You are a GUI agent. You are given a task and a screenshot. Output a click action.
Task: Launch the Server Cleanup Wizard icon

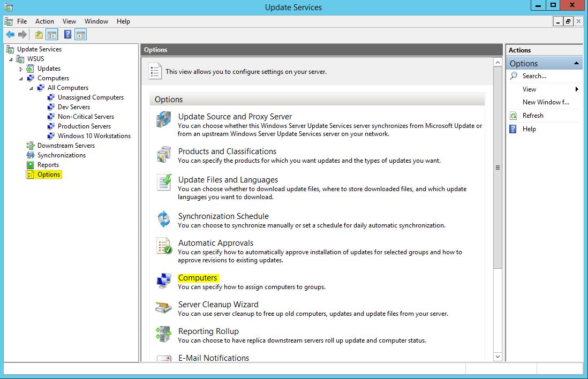[164, 308]
